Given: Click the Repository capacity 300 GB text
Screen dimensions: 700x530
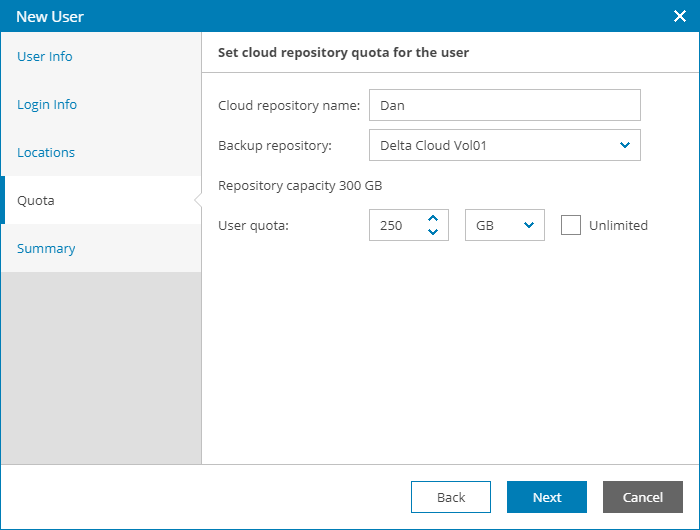Looking at the screenshot, I should point(300,185).
